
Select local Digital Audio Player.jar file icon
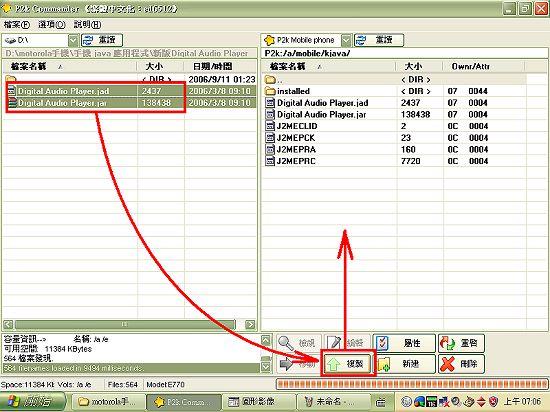[x=12, y=103]
